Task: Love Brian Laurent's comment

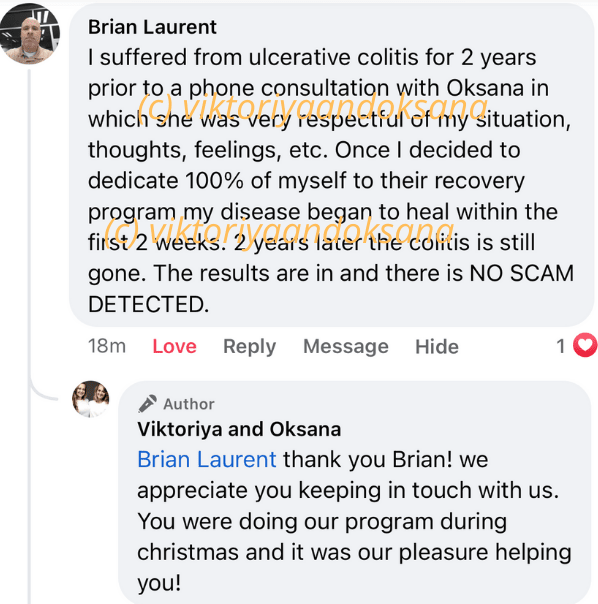Action: 175,346
